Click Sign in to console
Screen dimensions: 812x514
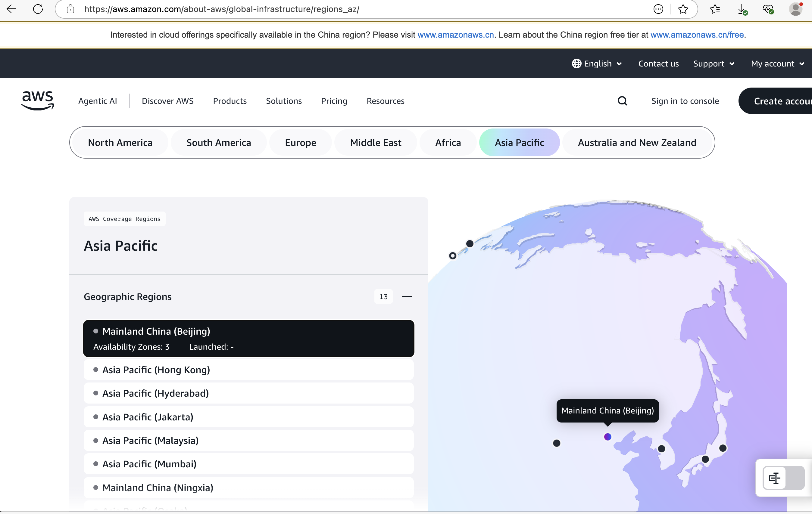[x=685, y=101]
